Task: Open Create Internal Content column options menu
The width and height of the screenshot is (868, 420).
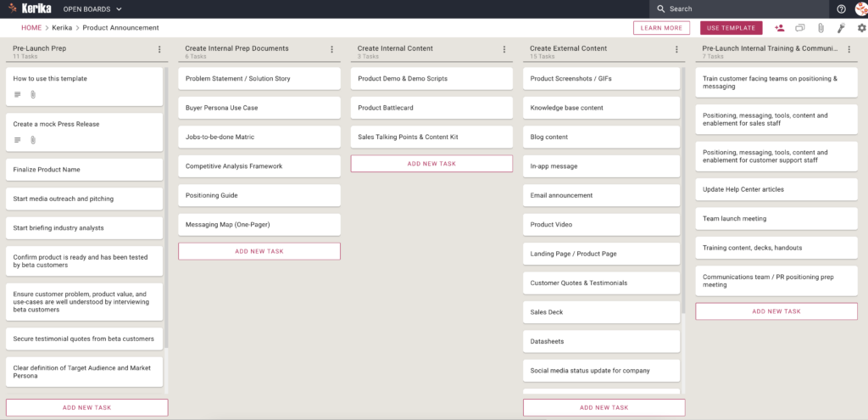Action: pyautogui.click(x=504, y=49)
